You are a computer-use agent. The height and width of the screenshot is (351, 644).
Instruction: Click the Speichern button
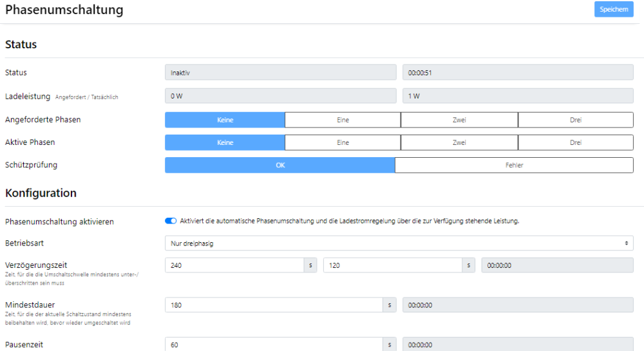click(x=614, y=9)
